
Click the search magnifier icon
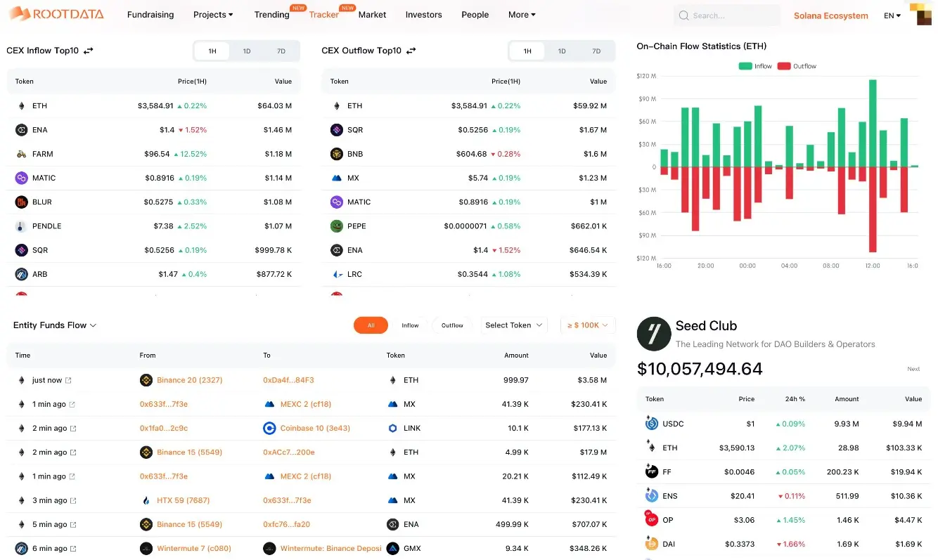(683, 15)
